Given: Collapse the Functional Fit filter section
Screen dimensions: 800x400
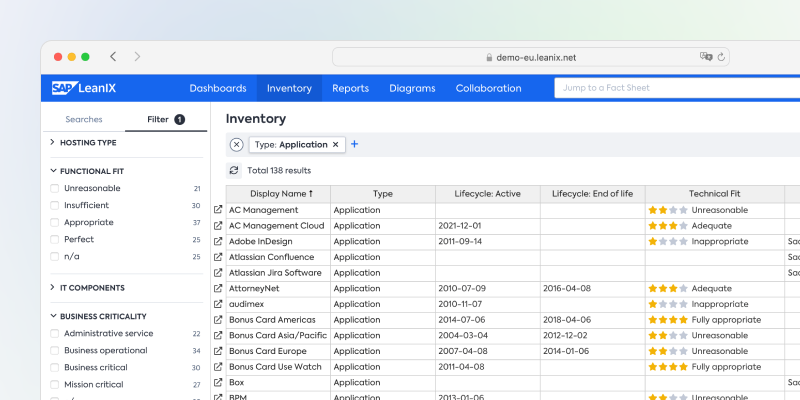Looking at the screenshot, I should 87,171.
